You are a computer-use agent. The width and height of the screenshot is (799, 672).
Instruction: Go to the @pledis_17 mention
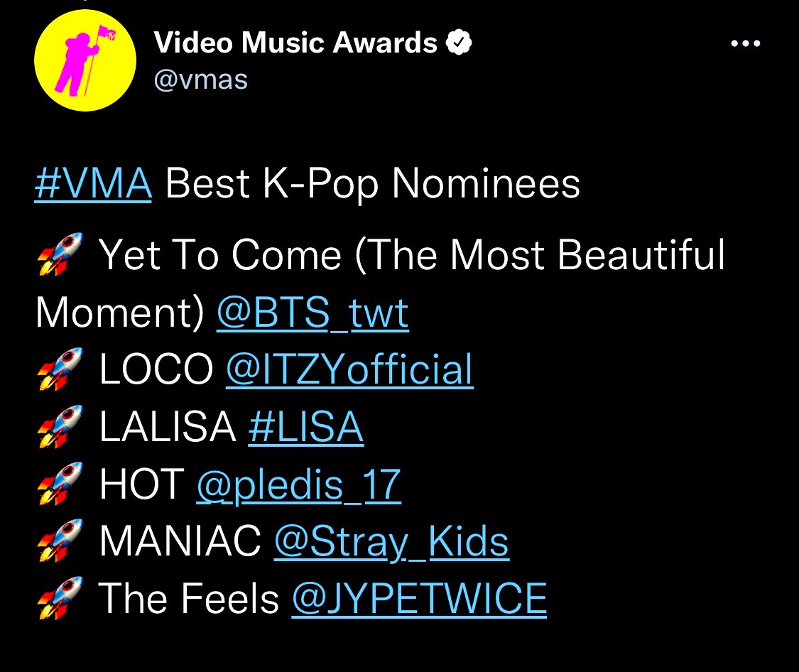point(298,485)
